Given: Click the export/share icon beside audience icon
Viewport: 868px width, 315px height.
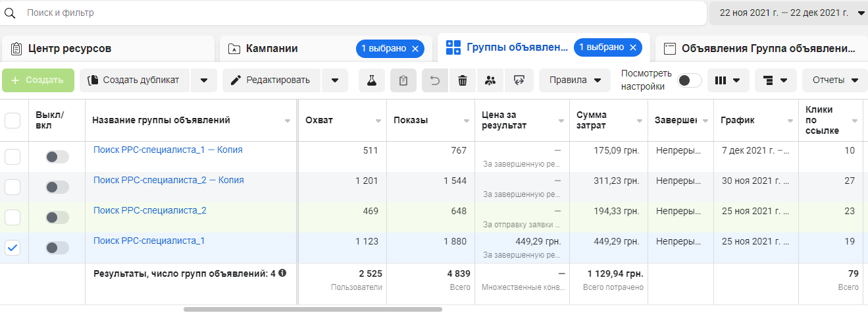Looking at the screenshot, I should pos(519,80).
